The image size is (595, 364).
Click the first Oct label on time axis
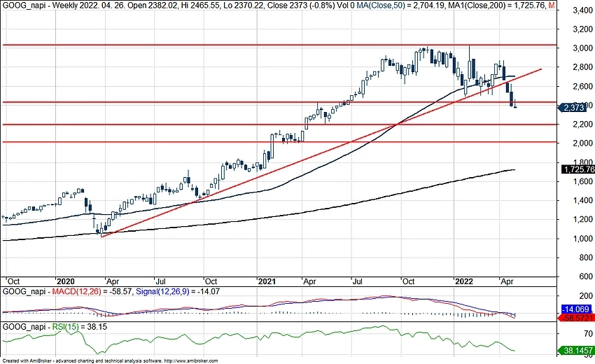click(14, 281)
